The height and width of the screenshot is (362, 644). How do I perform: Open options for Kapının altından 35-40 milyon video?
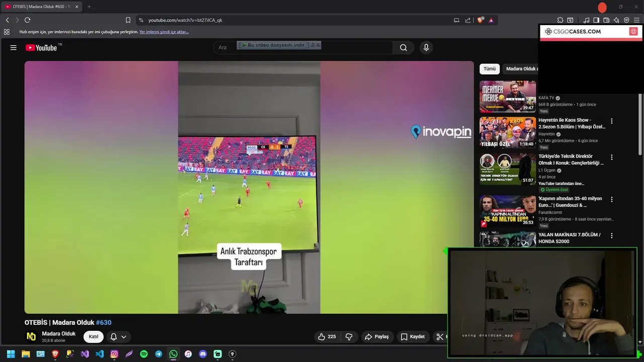(x=612, y=200)
